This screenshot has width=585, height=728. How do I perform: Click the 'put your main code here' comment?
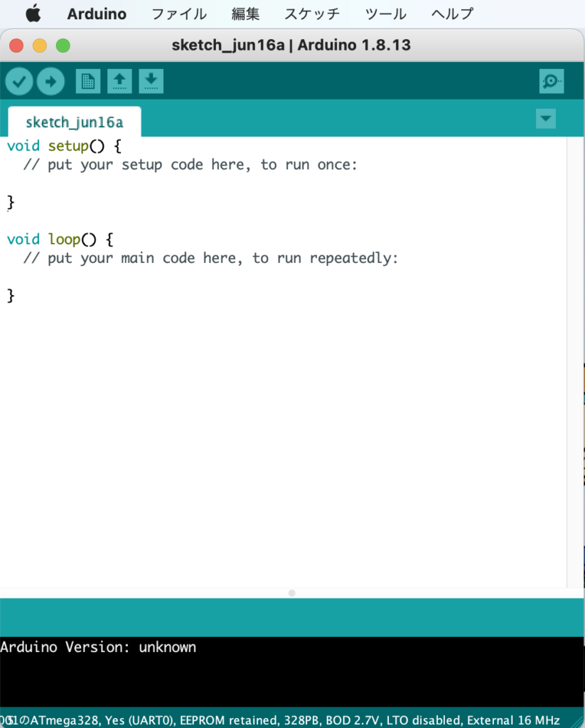(211, 258)
